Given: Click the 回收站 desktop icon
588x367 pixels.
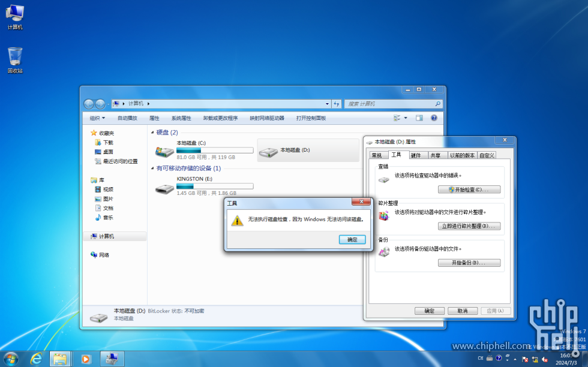Looking at the screenshot, I should click(15, 61).
